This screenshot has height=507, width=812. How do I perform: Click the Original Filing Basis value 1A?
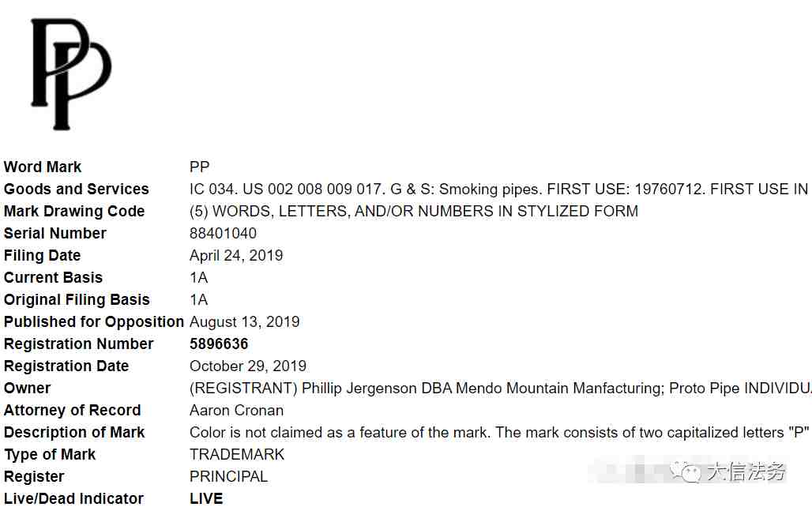198,300
